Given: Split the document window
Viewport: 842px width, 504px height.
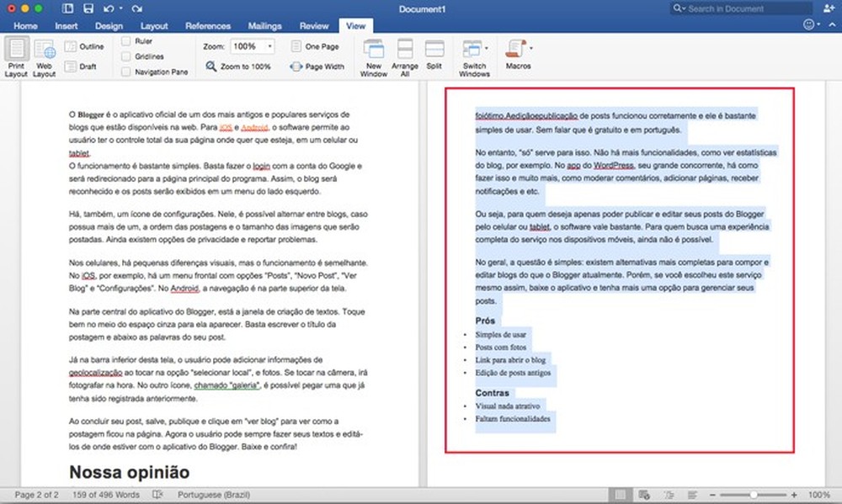Looking at the screenshot, I should (x=434, y=54).
